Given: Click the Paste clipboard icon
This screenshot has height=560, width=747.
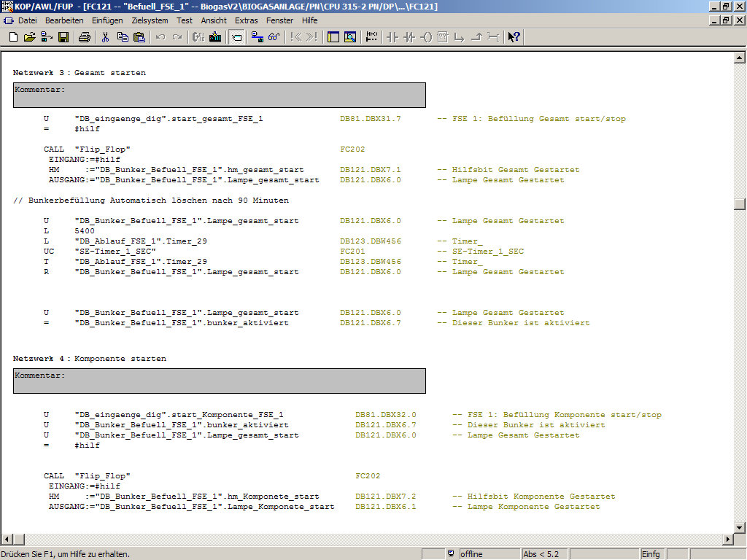Looking at the screenshot, I should tap(139, 37).
